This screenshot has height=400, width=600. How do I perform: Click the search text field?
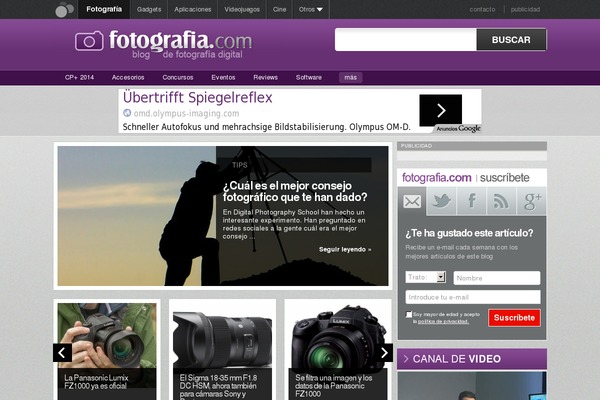point(406,39)
